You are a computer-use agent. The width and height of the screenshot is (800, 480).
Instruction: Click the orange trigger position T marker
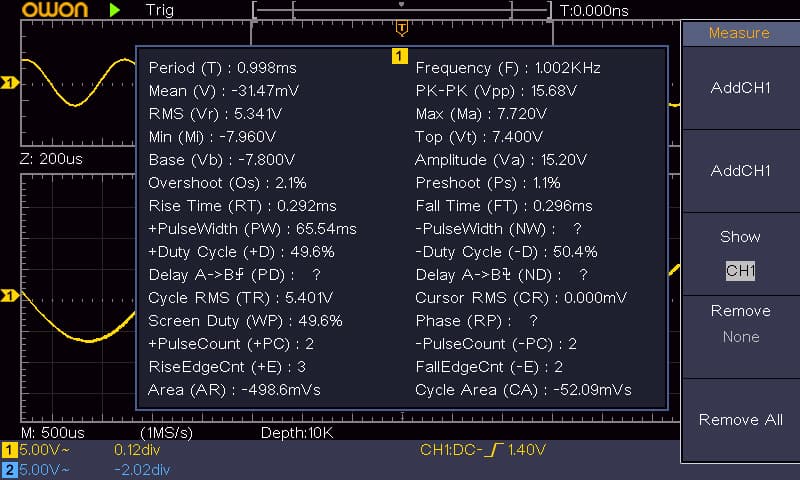(x=402, y=29)
